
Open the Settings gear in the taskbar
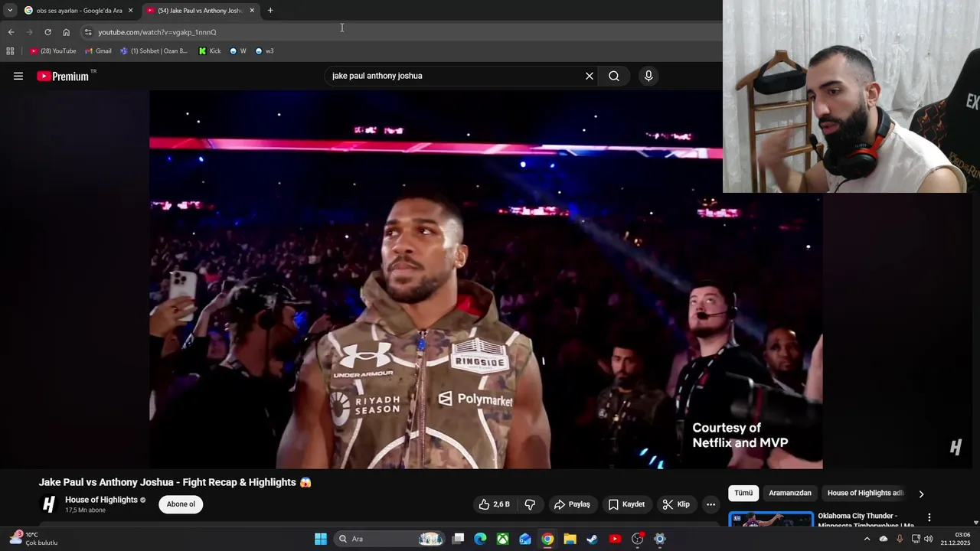pyautogui.click(x=659, y=539)
